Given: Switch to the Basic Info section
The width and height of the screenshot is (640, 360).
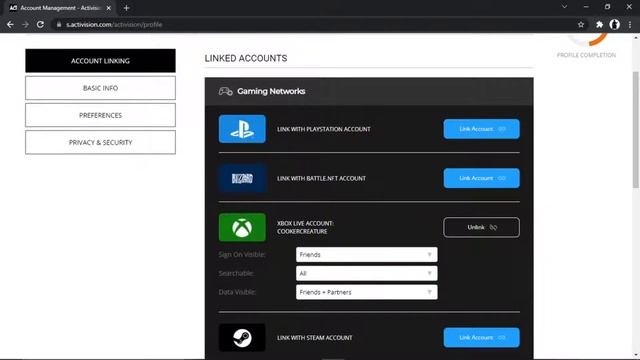Looking at the screenshot, I should coord(100,88).
